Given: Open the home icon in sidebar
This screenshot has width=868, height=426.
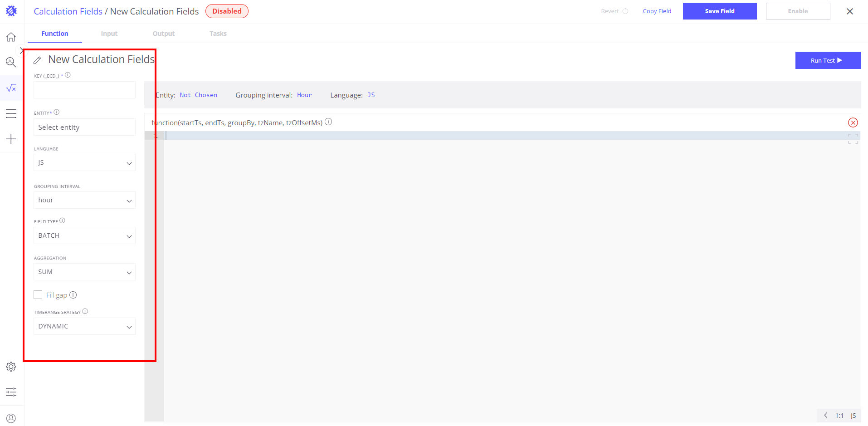Looking at the screenshot, I should tap(11, 37).
